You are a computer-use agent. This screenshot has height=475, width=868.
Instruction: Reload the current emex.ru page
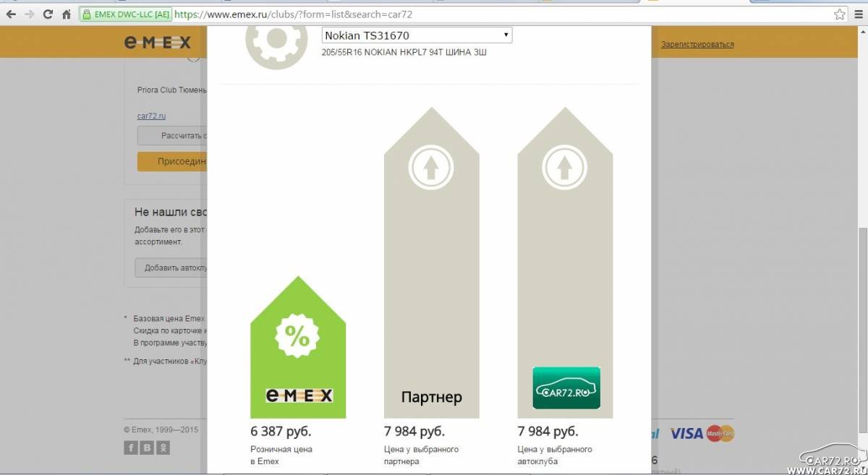click(48, 14)
